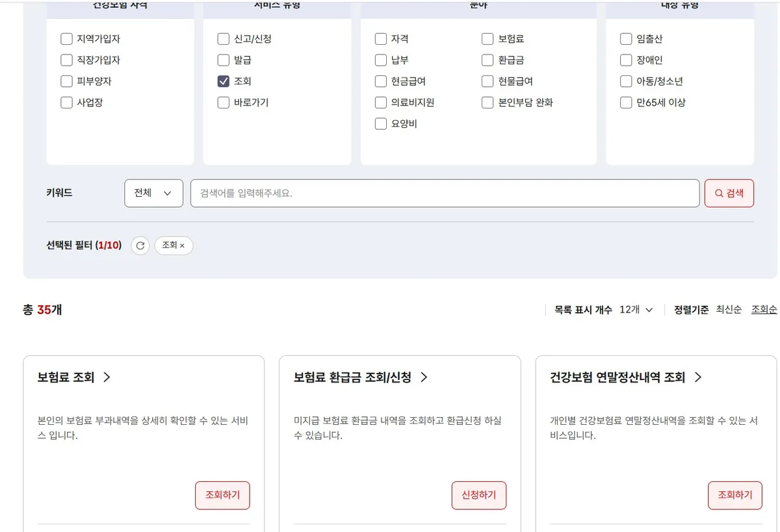Click 신청하기 on the 보험료 환급금 card
This screenshot has height=532, width=780.
pyautogui.click(x=479, y=496)
